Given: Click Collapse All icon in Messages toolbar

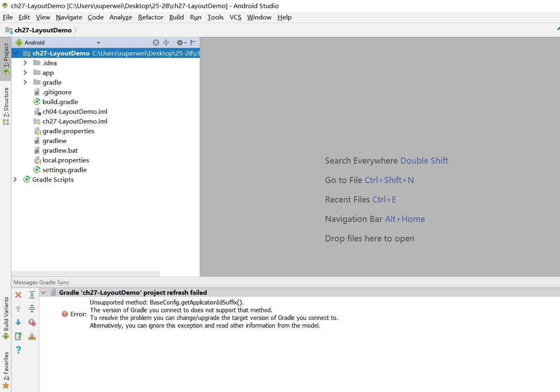Looking at the screenshot, I should pos(32,309).
